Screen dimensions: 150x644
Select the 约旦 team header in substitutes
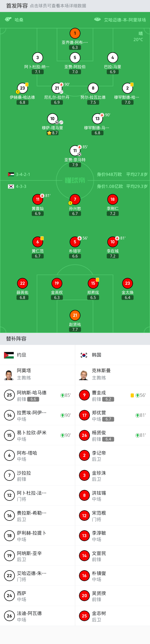[21, 355]
